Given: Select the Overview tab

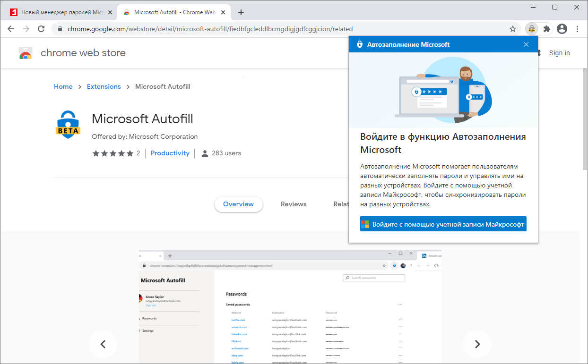Looking at the screenshot, I should [x=238, y=204].
